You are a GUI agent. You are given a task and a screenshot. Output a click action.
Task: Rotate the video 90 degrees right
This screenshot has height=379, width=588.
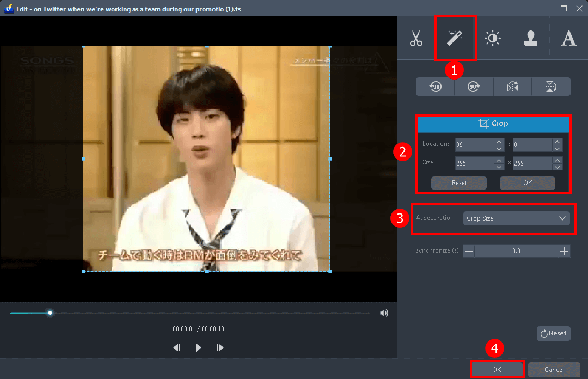473,86
